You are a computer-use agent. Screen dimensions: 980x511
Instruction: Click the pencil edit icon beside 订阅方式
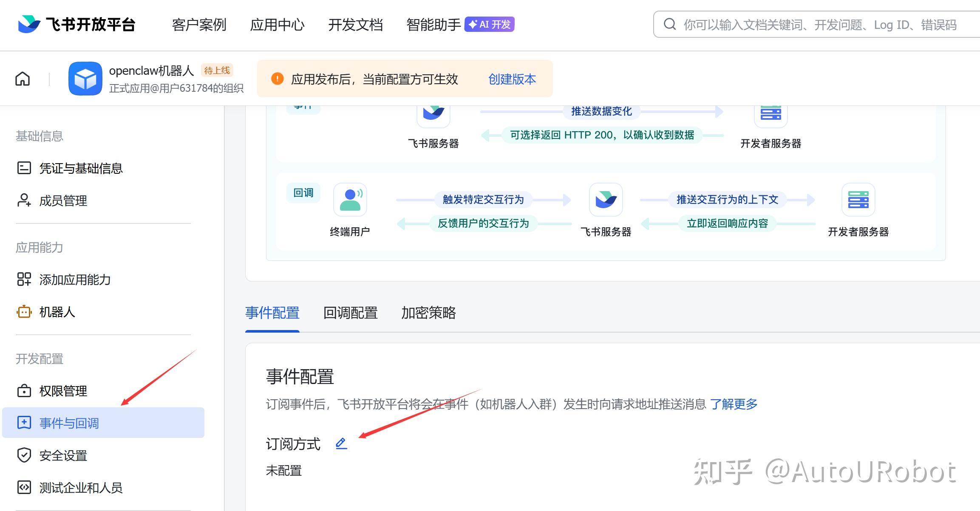341,443
